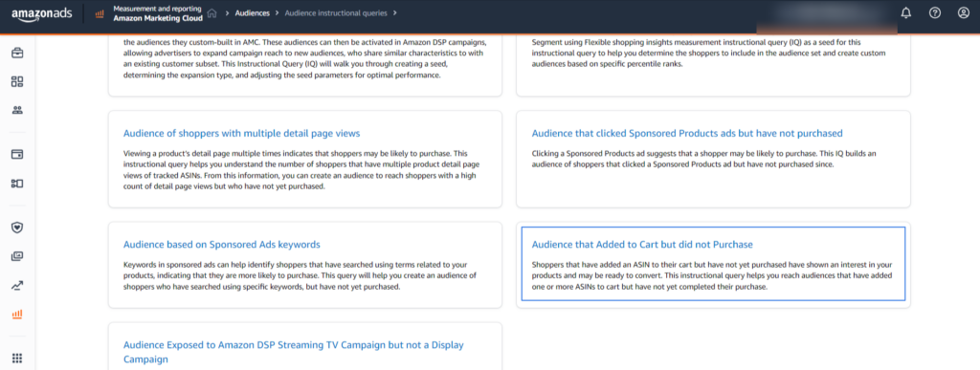
Task: Open the dashboard tiles icon in the sidebar
Action: 17,81
